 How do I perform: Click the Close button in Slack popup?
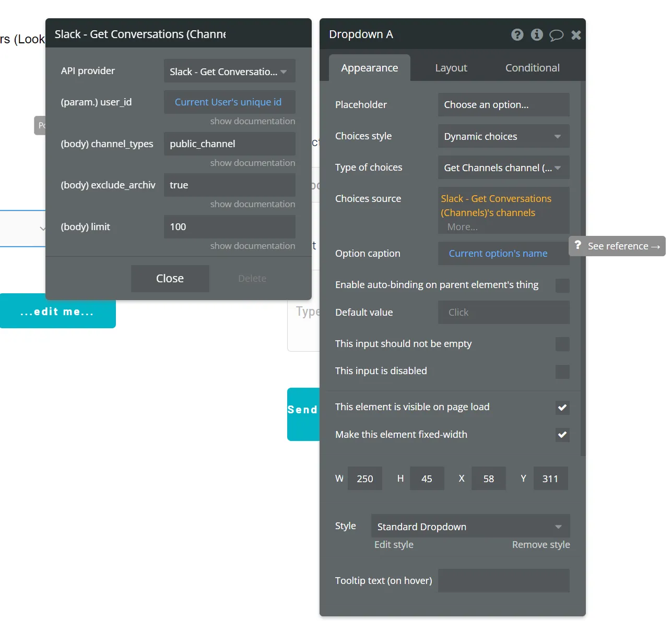point(170,279)
